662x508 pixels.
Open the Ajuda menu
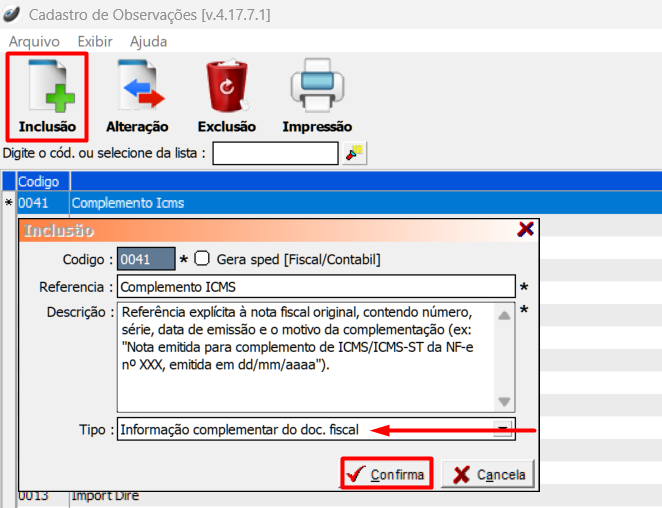point(149,42)
